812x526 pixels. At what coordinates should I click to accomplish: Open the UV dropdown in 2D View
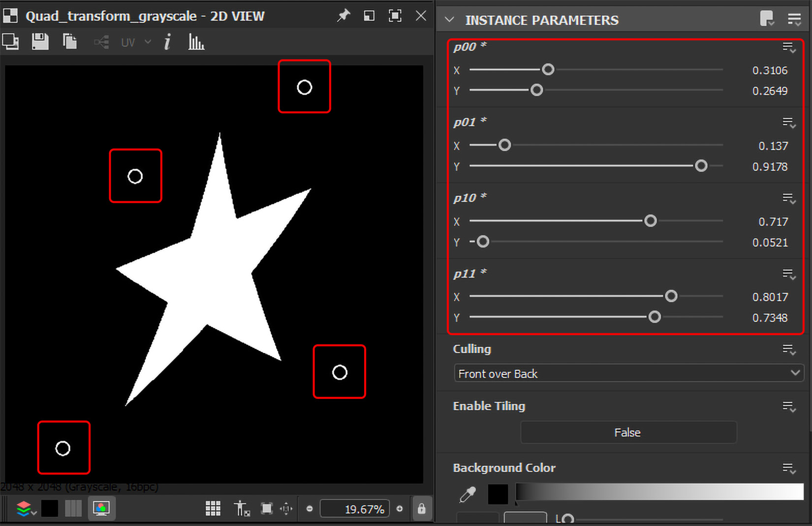pyautogui.click(x=136, y=42)
